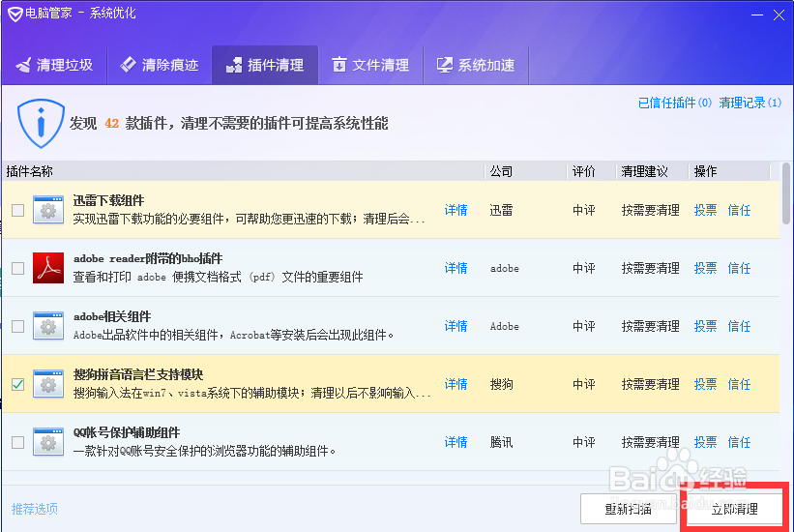This screenshot has width=794, height=532.
Task: Open 清理记录(1) link
Action: [x=750, y=103]
